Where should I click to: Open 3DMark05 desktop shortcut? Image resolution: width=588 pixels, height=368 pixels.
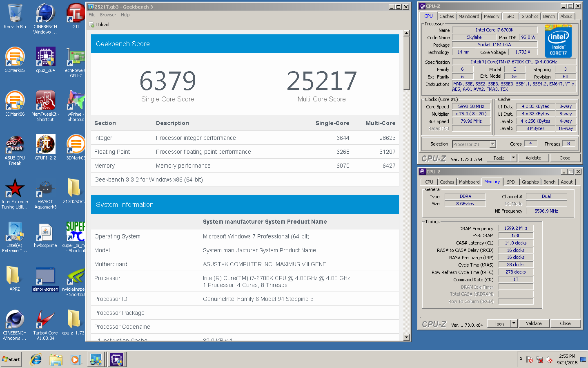[x=15, y=60]
